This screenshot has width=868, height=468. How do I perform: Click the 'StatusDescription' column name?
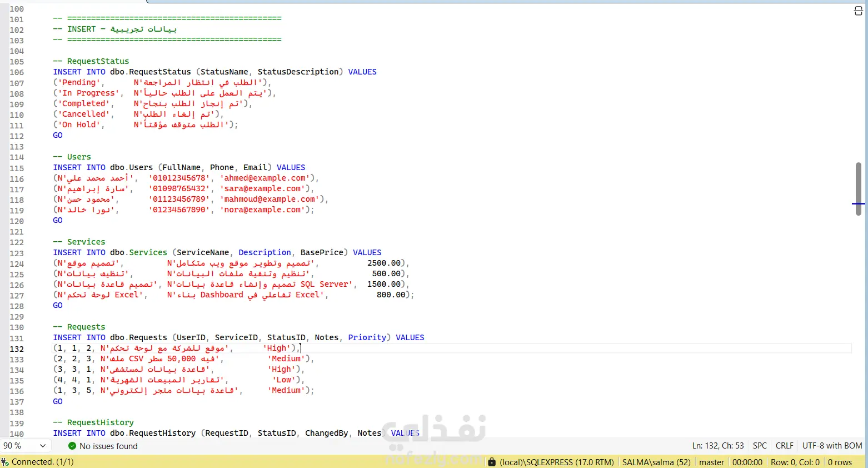tap(298, 72)
